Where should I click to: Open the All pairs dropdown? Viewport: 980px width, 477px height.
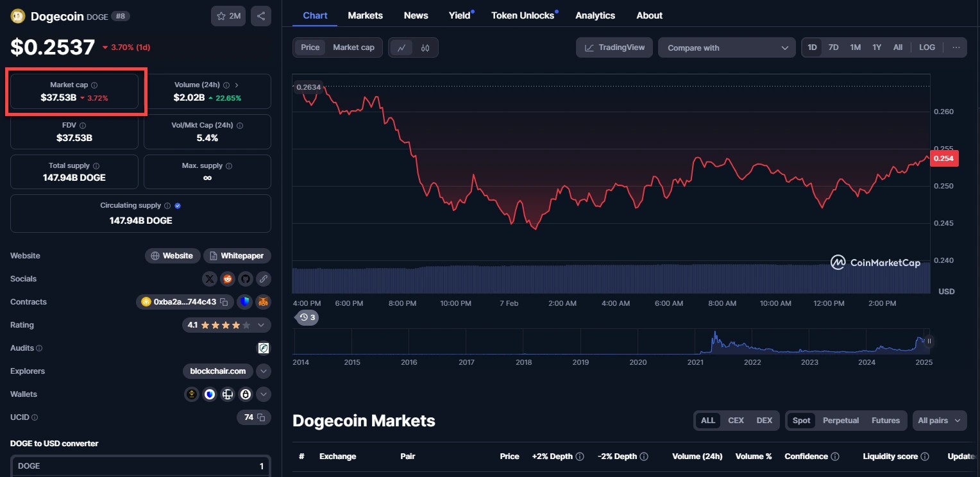tap(939, 421)
